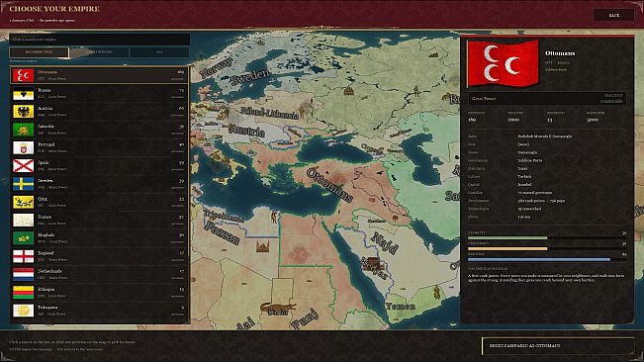Screen dimensions: 644x362
Task: Select the Russia row by its name
Action: tap(44, 90)
